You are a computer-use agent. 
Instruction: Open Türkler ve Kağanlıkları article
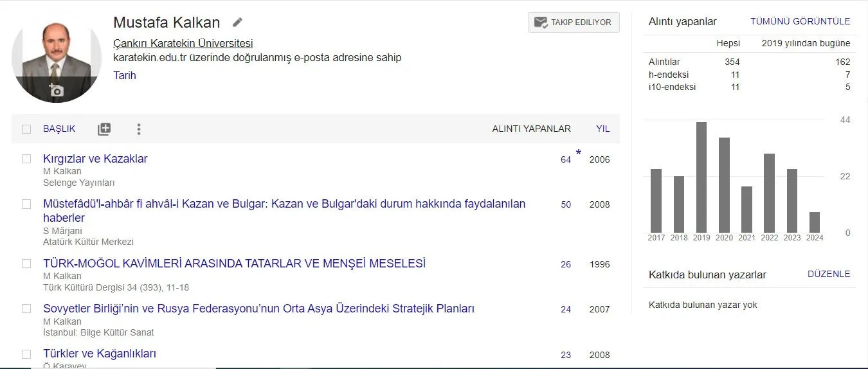pyautogui.click(x=100, y=354)
